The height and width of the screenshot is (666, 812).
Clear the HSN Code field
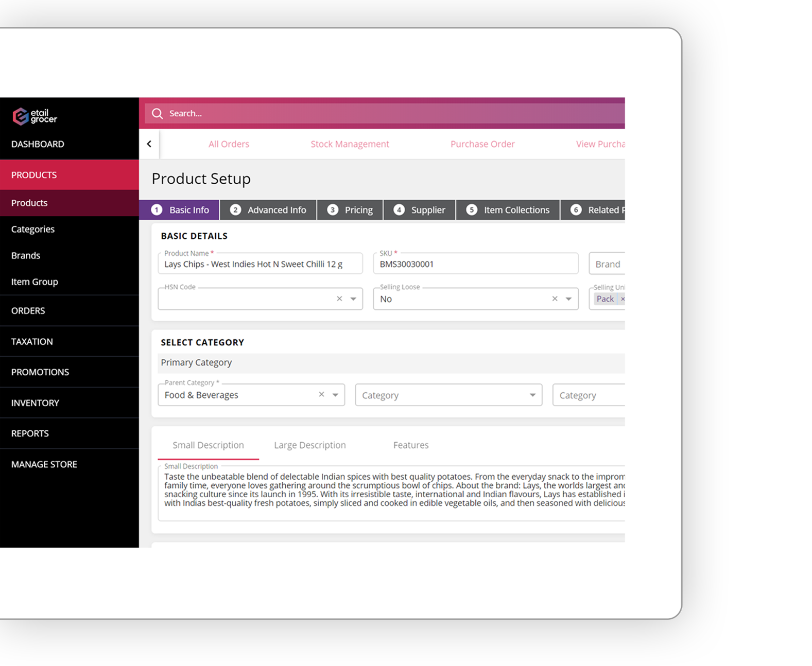(x=339, y=299)
